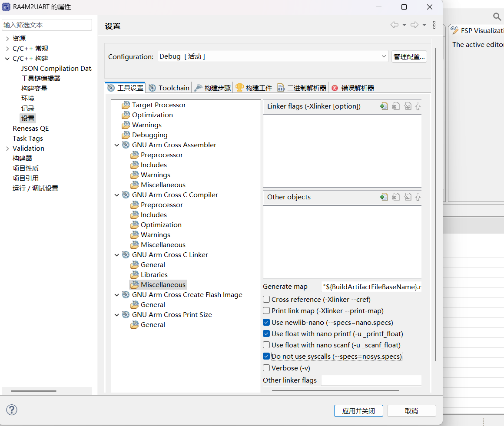The height and width of the screenshot is (426, 504).
Task: Focus the filter text input field
Action: coord(47,25)
